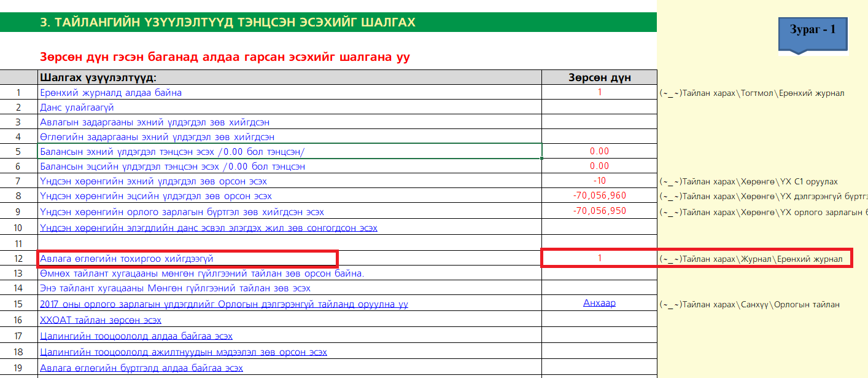Click the -10 value in row 7

[599, 181]
